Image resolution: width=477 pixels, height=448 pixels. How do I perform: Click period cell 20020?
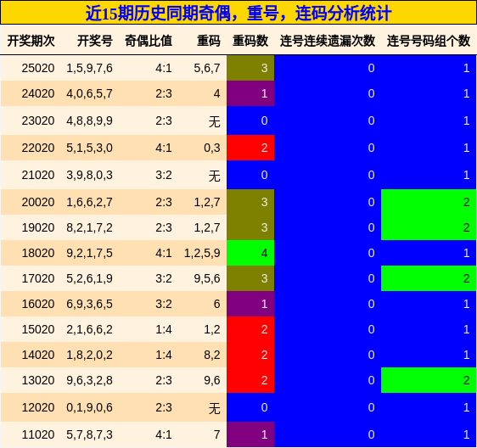pyautogui.click(x=38, y=202)
